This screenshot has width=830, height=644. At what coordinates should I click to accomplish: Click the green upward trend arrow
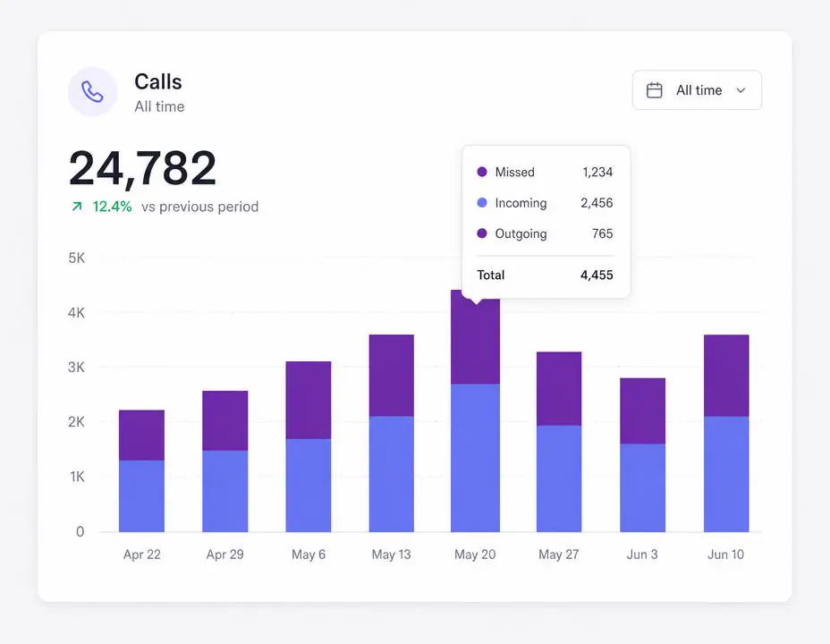[77, 207]
